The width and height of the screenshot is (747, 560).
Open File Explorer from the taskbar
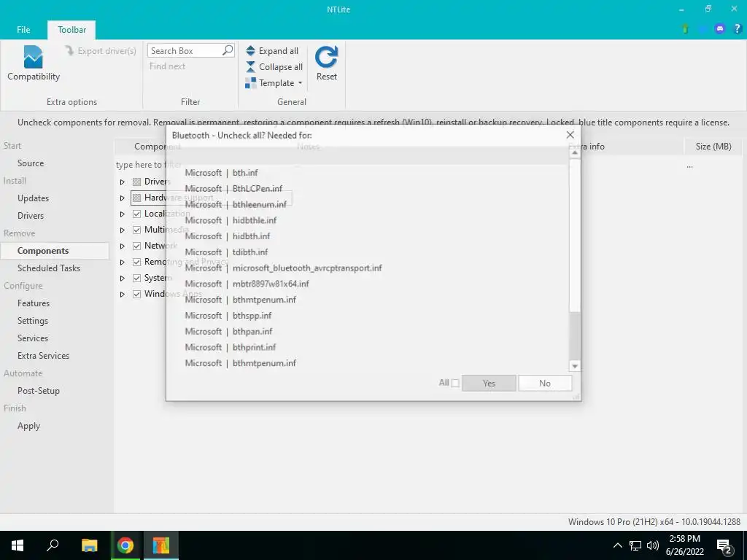pyautogui.click(x=89, y=545)
